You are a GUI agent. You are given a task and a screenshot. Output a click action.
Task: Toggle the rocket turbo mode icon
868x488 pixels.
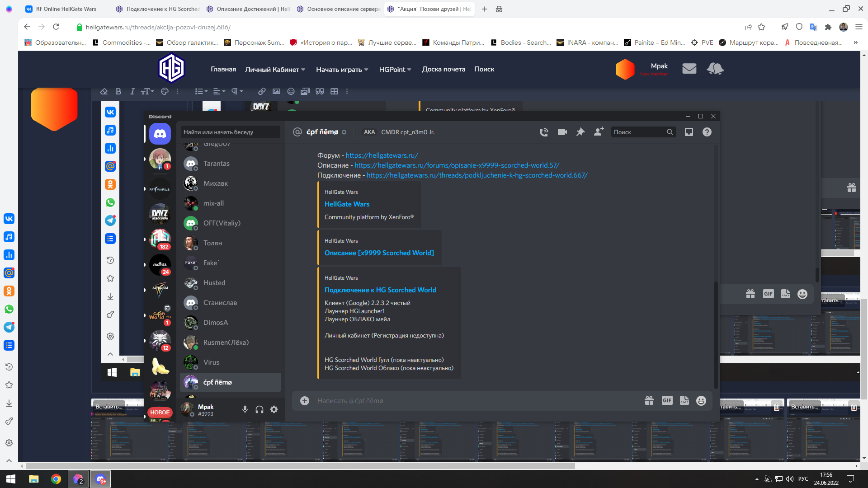click(x=785, y=27)
